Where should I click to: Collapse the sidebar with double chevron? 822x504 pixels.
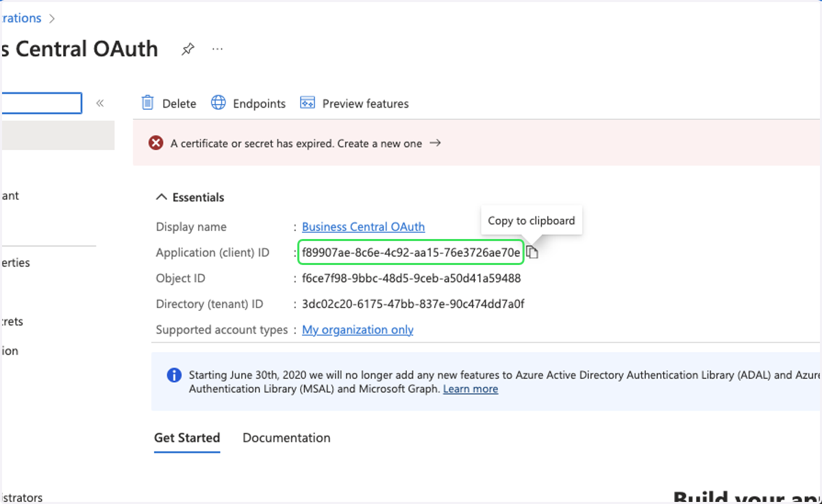pos(100,103)
